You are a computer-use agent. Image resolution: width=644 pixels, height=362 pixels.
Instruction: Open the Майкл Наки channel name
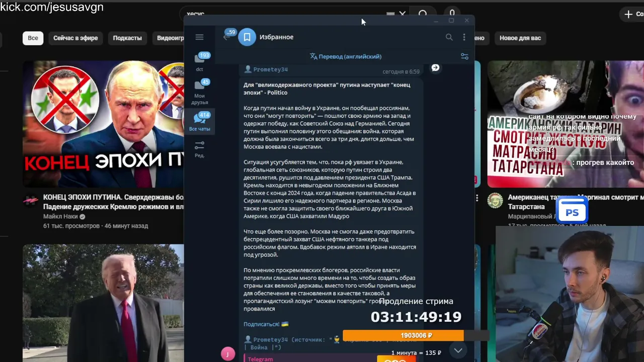point(60,216)
